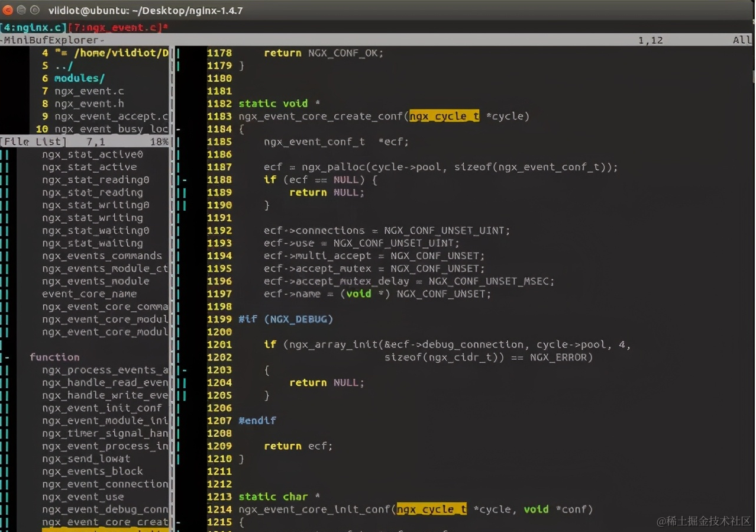Place cursor on ngx_event_core_init_conf function name

coord(315,509)
